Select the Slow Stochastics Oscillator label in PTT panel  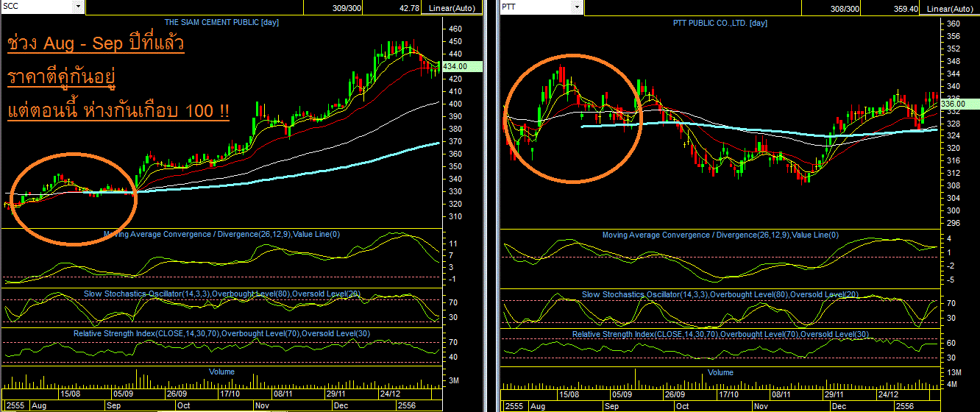pyautogui.click(x=720, y=294)
